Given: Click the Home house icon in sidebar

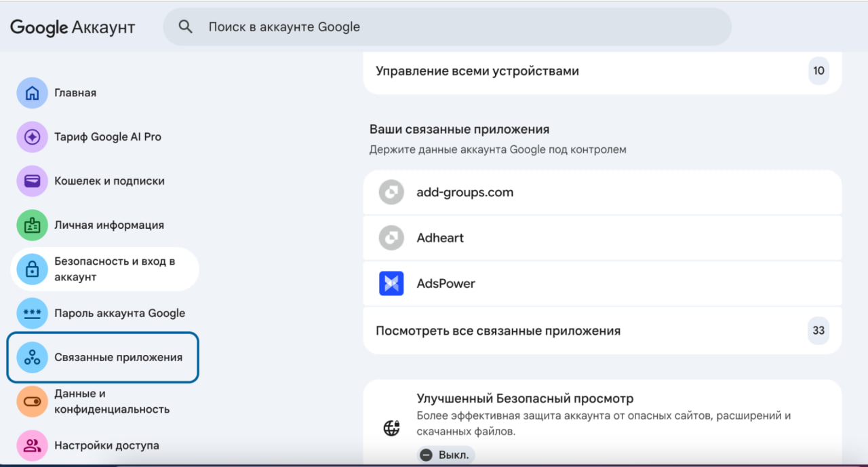Looking at the screenshot, I should point(32,93).
